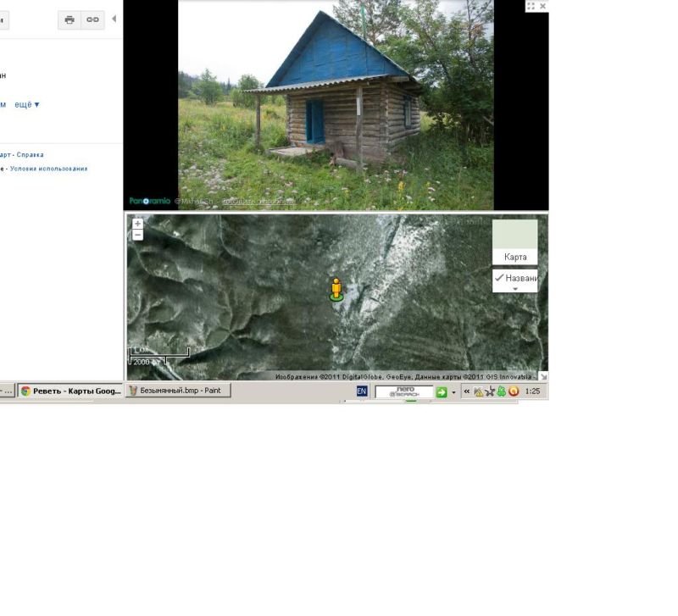Click the photo of the log cabin
The image size is (678, 616).
(336, 105)
